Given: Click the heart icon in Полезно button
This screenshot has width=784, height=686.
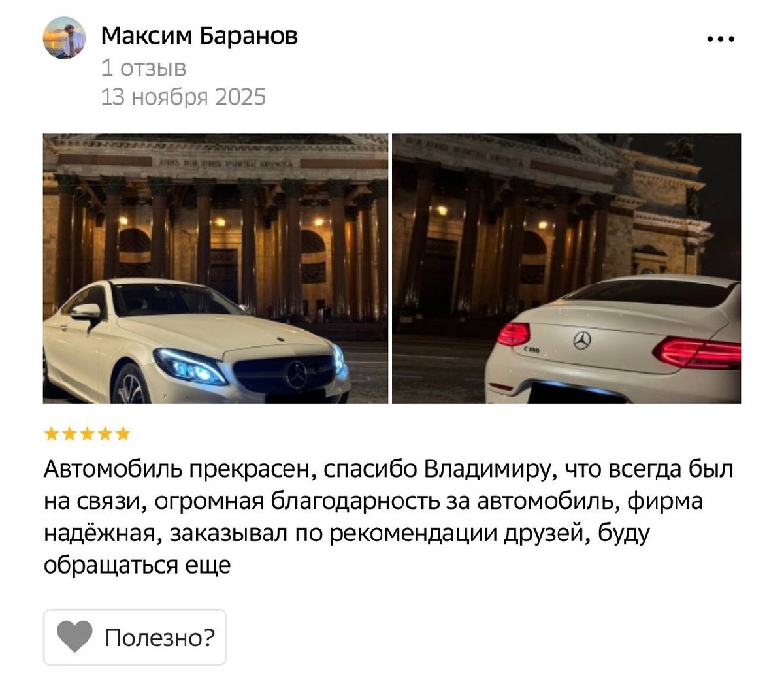Looking at the screenshot, I should coord(74,637).
